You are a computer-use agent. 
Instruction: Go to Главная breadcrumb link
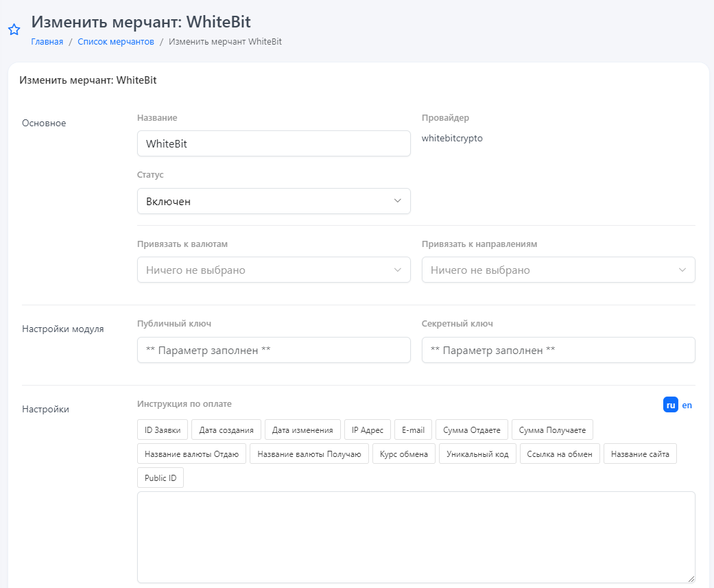click(47, 42)
